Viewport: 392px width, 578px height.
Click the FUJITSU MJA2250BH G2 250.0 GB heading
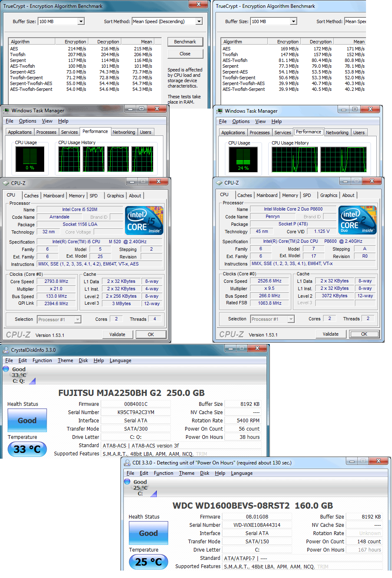pyautogui.click(x=131, y=393)
